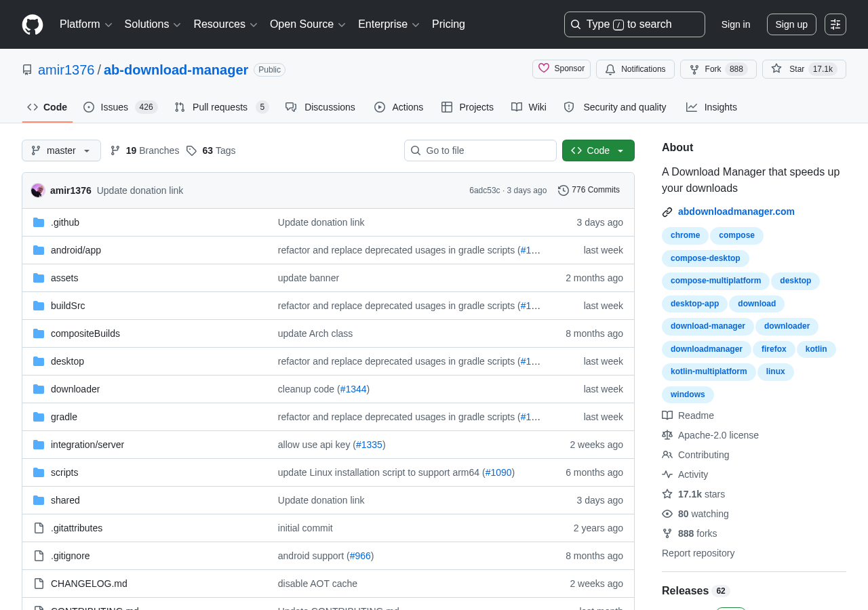Open the Pull requests tab

click(222, 107)
